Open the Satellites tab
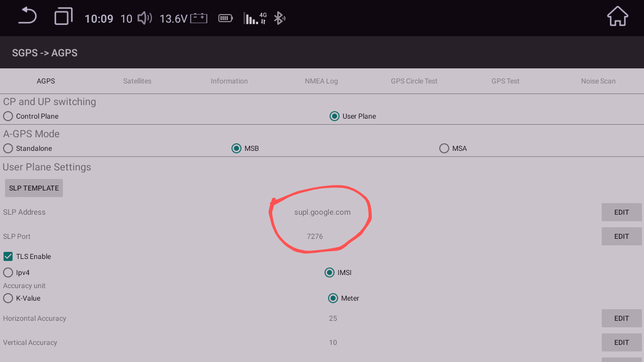 [137, 81]
